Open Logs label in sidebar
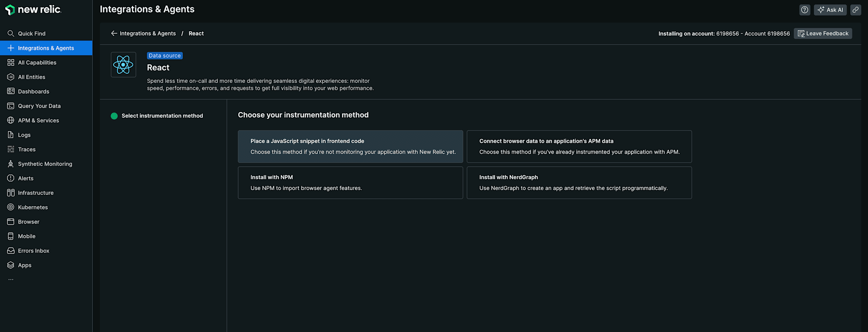The image size is (868, 332). (x=24, y=135)
